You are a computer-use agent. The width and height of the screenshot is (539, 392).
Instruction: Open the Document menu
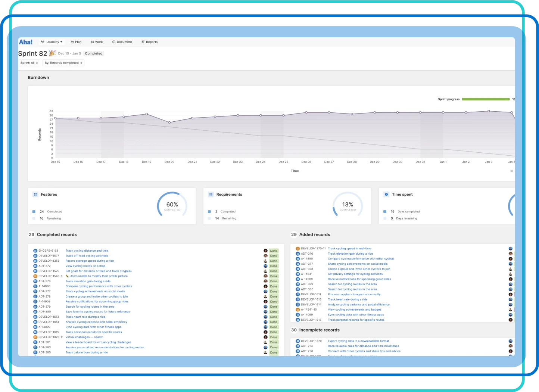point(122,42)
